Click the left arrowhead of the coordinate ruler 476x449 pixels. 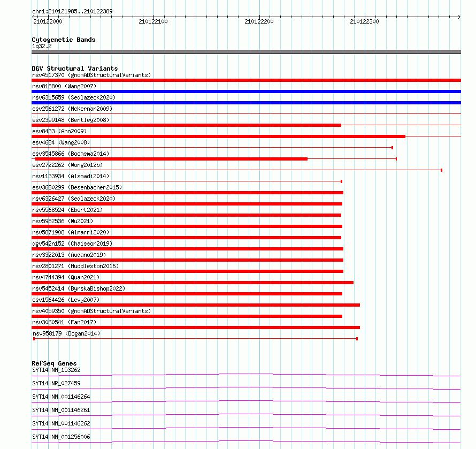(33, 17)
